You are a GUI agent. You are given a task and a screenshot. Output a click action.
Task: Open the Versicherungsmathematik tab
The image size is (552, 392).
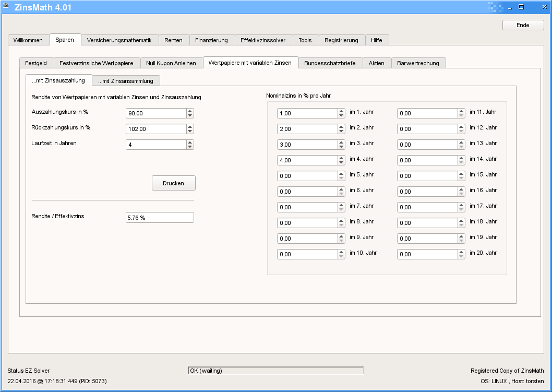[119, 40]
